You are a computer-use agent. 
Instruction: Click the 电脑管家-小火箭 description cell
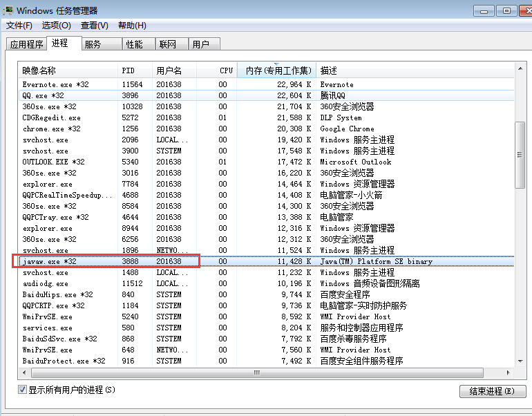point(351,195)
